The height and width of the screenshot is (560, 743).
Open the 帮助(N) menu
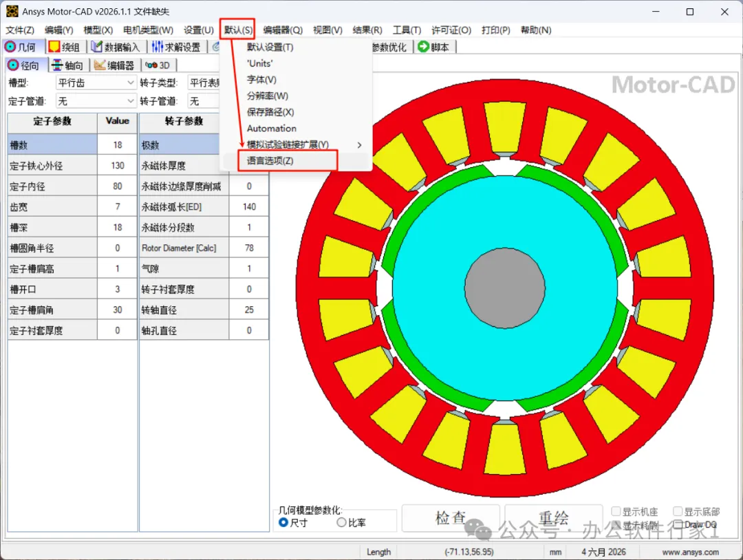(536, 30)
